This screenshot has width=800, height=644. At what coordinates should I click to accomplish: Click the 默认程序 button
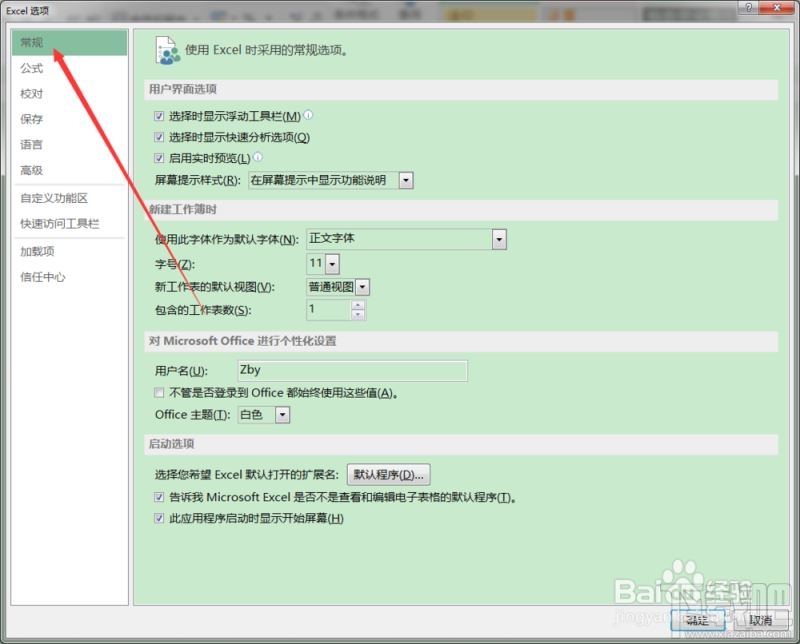pos(388,474)
